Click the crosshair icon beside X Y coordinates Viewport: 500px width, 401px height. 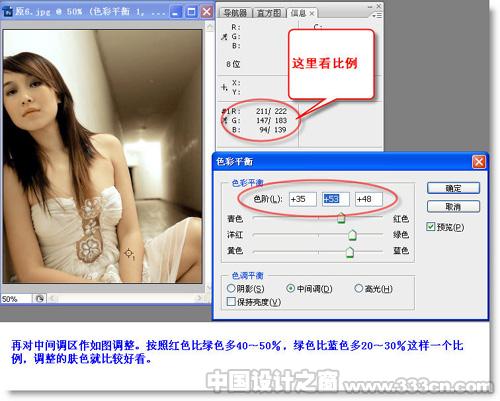coord(224,87)
